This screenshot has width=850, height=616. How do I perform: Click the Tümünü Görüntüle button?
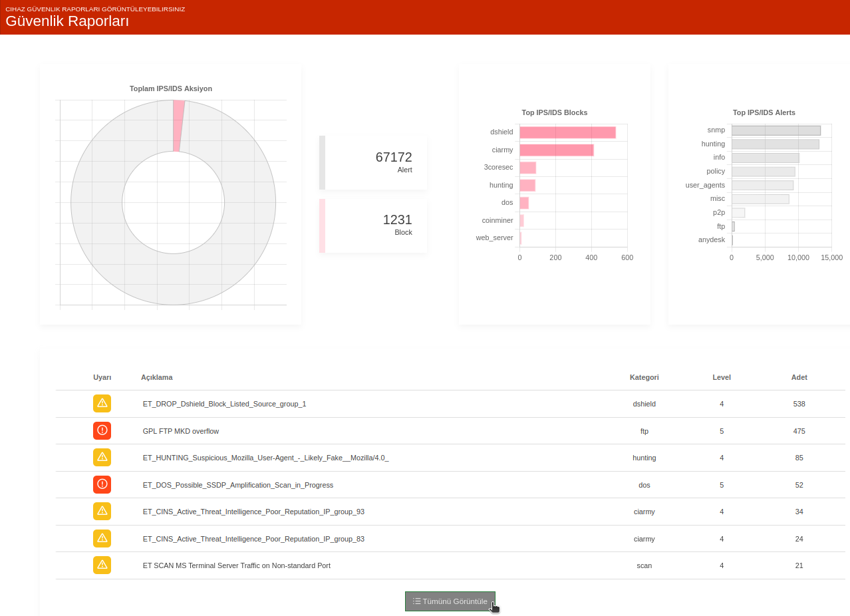click(x=450, y=601)
